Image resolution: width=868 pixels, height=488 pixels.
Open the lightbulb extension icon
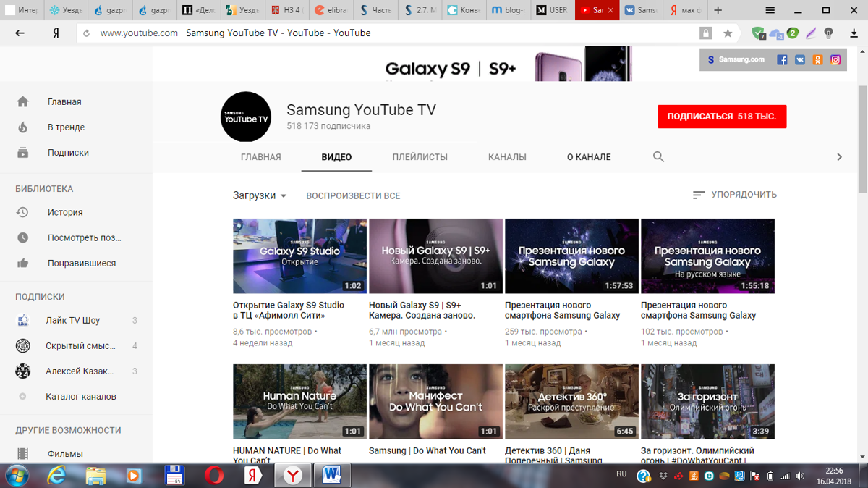point(829,33)
